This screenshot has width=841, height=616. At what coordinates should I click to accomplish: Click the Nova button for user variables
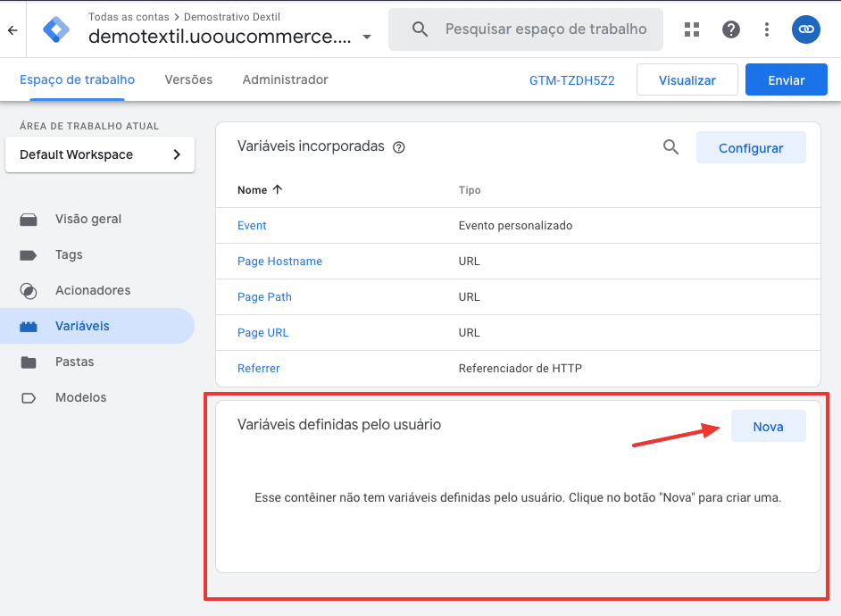coord(768,426)
